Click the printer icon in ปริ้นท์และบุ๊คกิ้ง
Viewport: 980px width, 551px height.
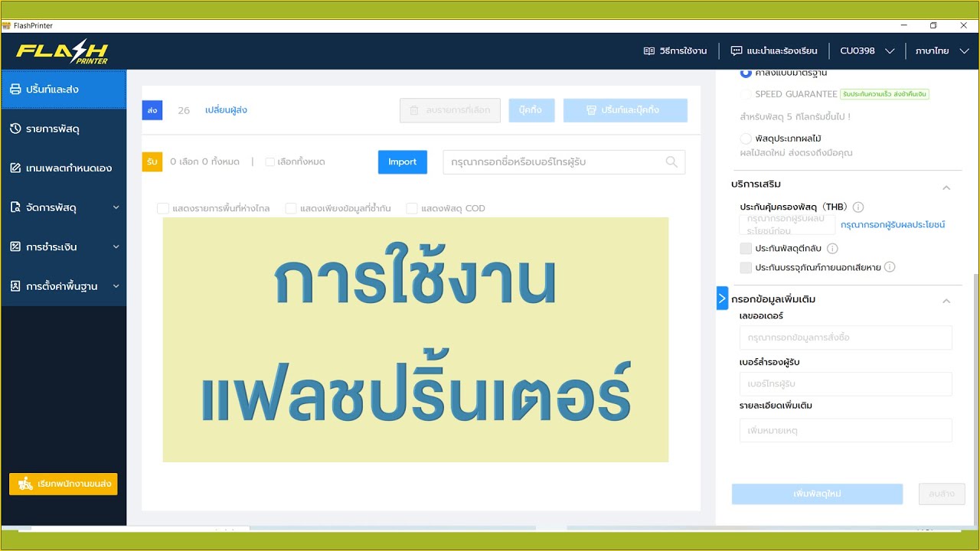[x=591, y=110]
